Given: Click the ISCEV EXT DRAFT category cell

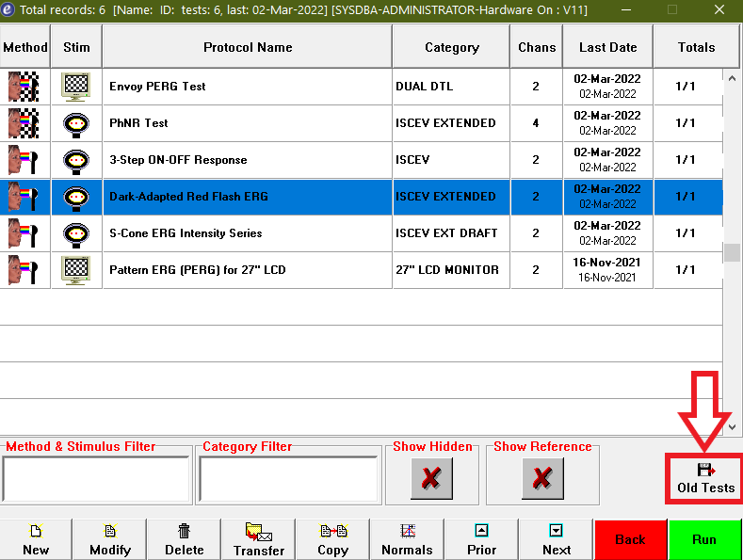Looking at the screenshot, I should pos(451,233).
